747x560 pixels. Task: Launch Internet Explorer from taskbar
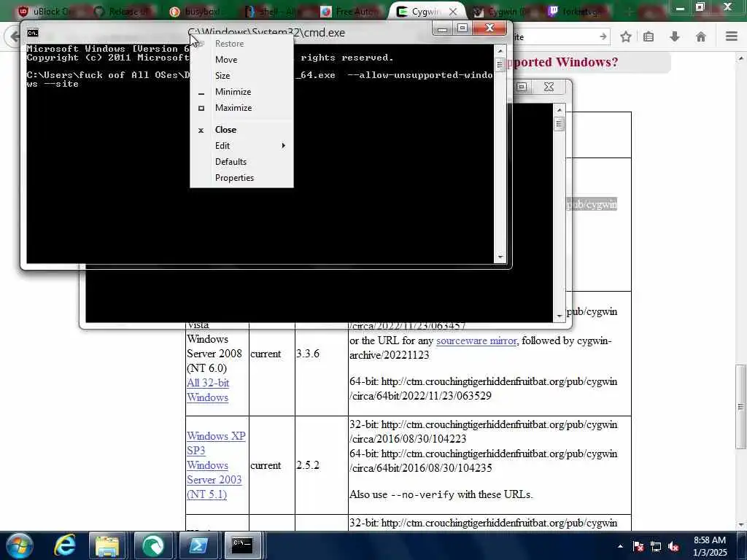(x=64, y=545)
